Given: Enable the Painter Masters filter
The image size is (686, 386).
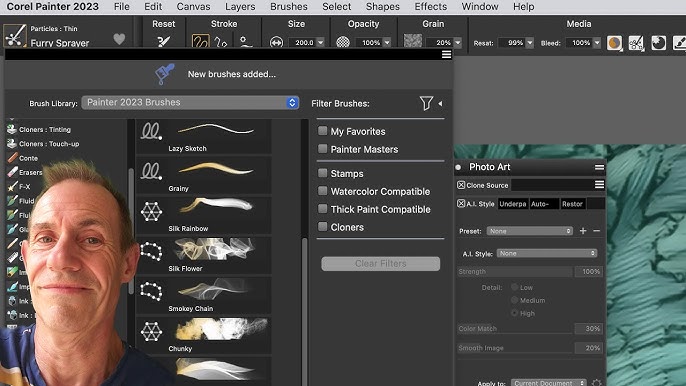Looking at the screenshot, I should [322, 148].
